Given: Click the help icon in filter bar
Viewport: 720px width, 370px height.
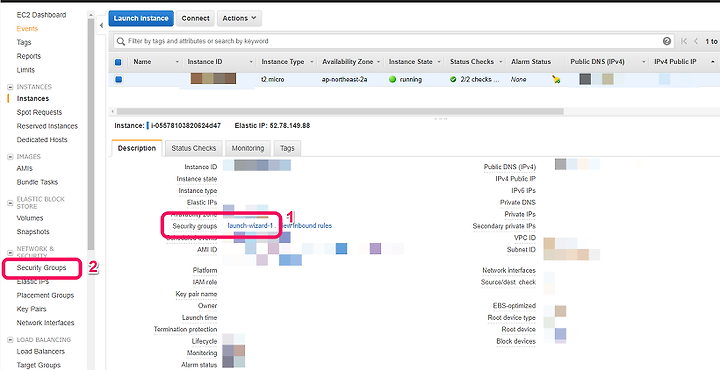Looking at the screenshot, I should (x=667, y=41).
